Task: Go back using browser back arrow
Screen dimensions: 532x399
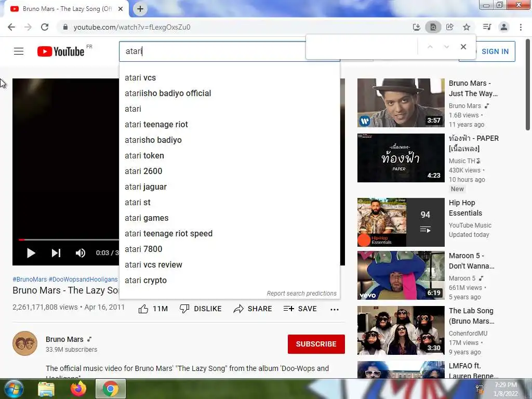Action: coord(11,27)
